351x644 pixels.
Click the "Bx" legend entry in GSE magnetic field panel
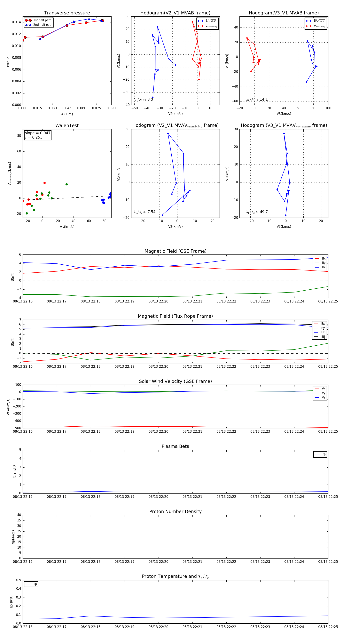[320, 259]
